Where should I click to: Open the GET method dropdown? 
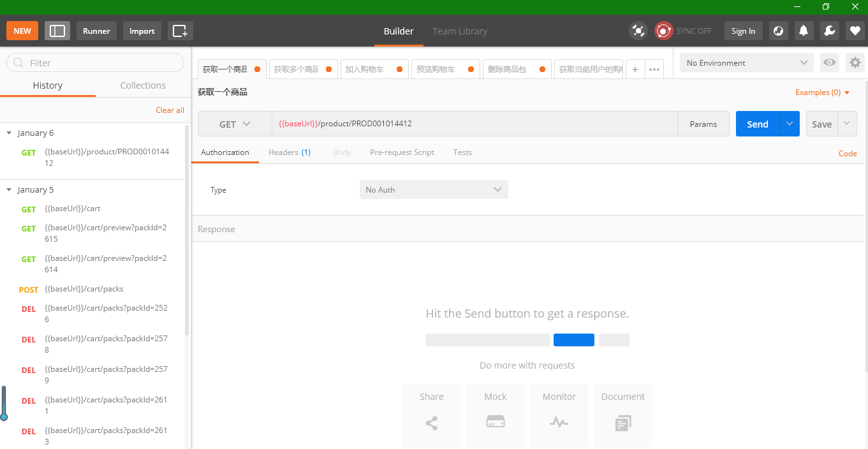coord(235,124)
